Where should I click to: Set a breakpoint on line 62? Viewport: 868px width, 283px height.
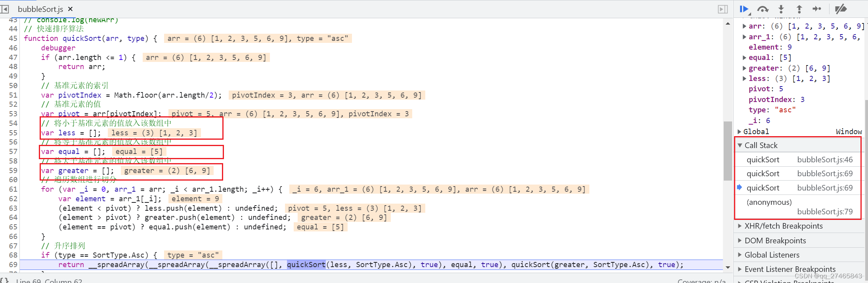coord(13,199)
